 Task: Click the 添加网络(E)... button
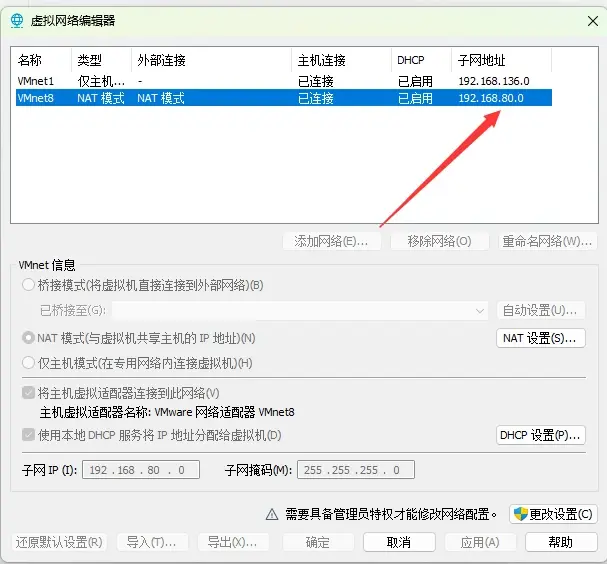pyautogui.click(x=332, y=241)
